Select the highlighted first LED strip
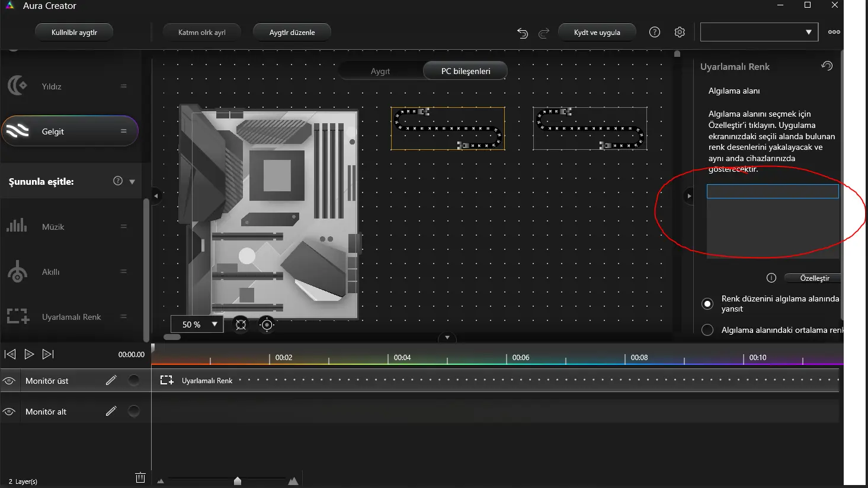Viewport: 868px width, 488px height. [x=448, y=129]
